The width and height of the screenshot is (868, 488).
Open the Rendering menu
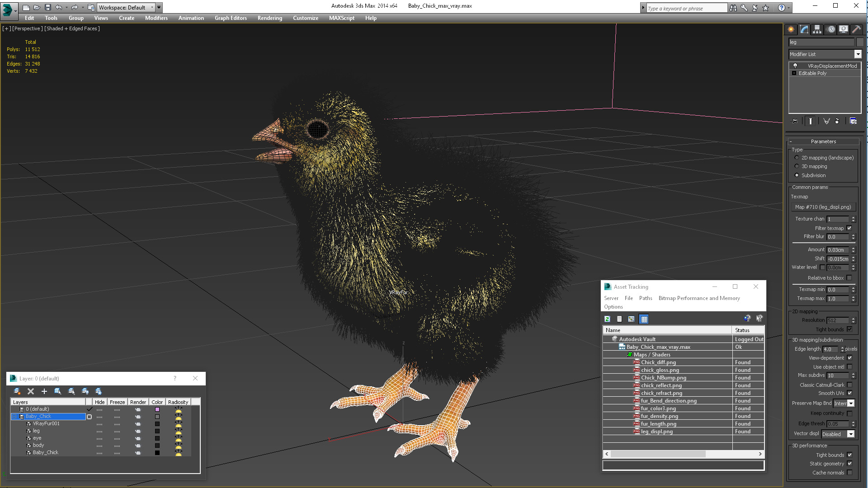pyautogui.click(x=269, y=18)
